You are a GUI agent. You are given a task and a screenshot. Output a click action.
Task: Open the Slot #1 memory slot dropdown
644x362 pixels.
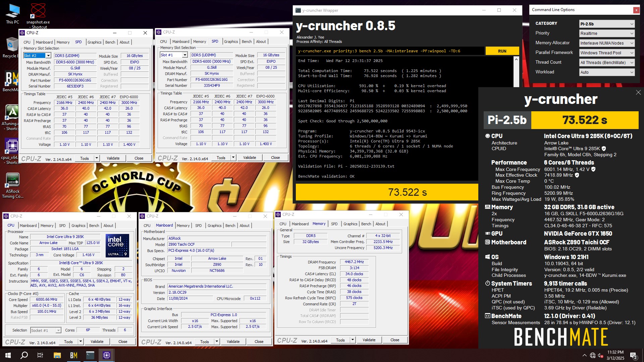click(174, 55)
